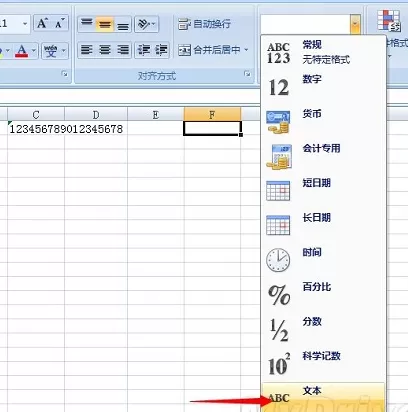Select 文本 text format
Screen dimensions: 408x412
323,397
